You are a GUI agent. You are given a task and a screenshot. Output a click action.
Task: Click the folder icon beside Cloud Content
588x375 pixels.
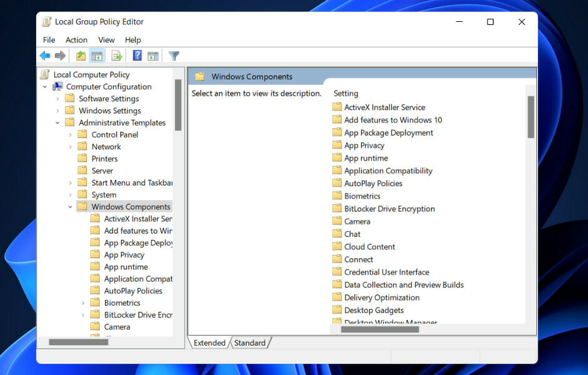[337, 247]
